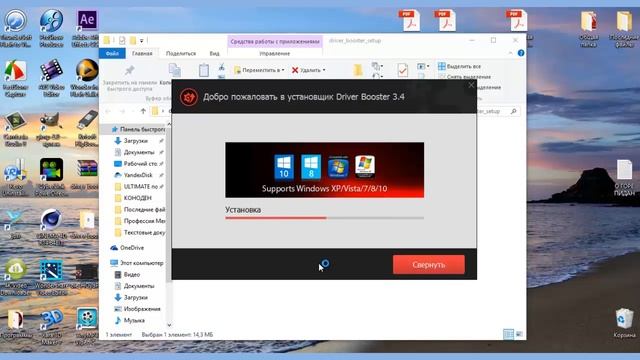Select Этот компьютер in navigation pane
Image resolution: width=640 pixels, height=360 pixels.
click(x=137, y=263)
